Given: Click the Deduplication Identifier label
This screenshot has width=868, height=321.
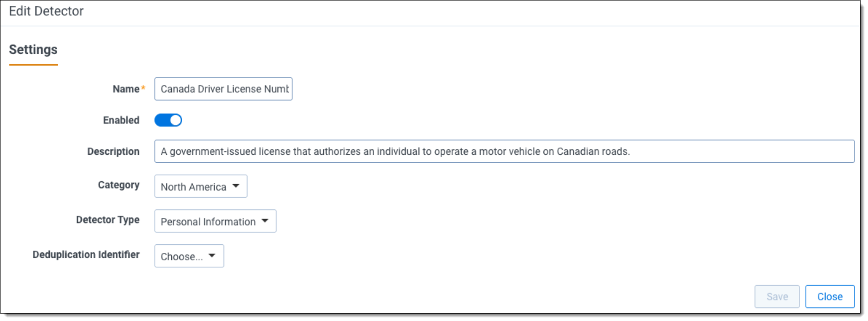Looking at the screenshot, I should click(x=86, y=255).
